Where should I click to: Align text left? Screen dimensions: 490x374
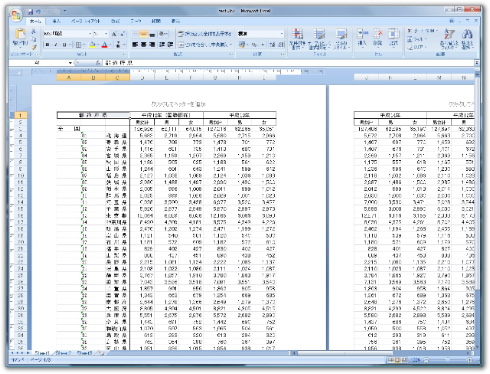click(x=135, y=44)
